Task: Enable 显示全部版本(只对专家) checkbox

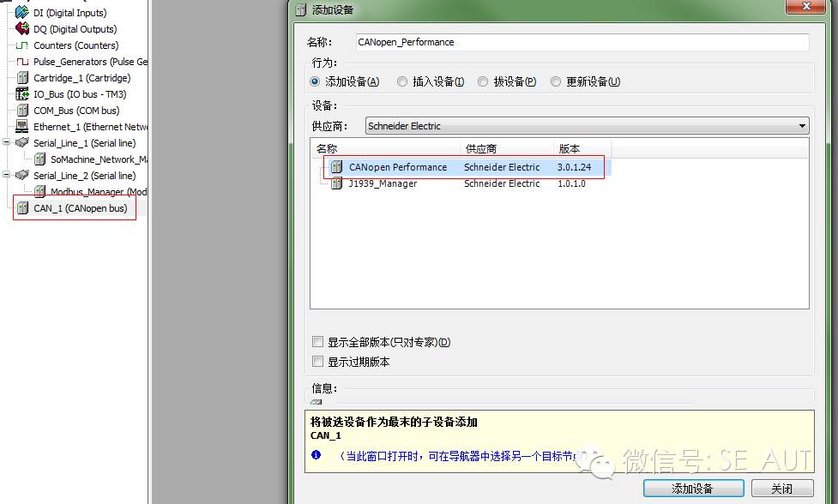Action: (317, 342)
